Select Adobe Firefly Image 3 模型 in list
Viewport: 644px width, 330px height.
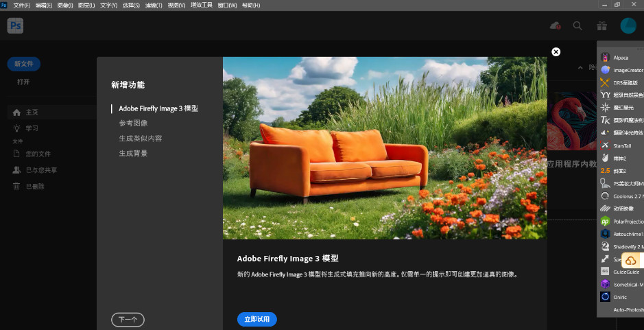[158, 108]
